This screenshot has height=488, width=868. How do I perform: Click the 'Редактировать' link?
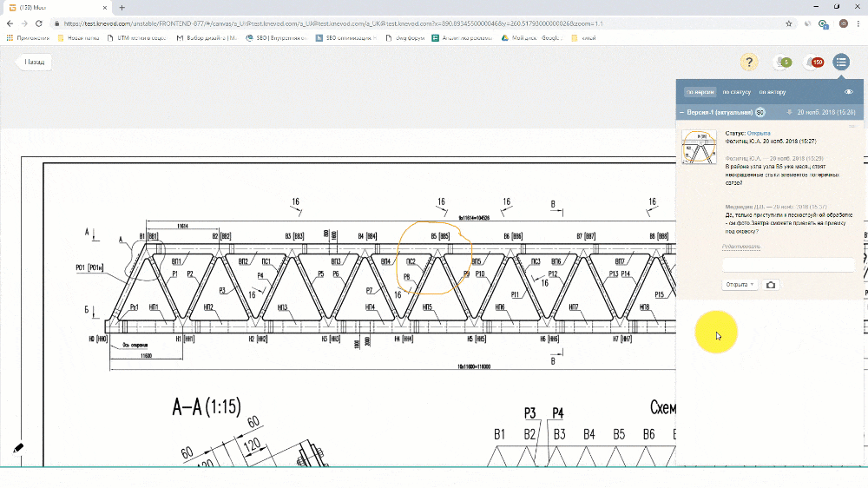coord(740,247)
